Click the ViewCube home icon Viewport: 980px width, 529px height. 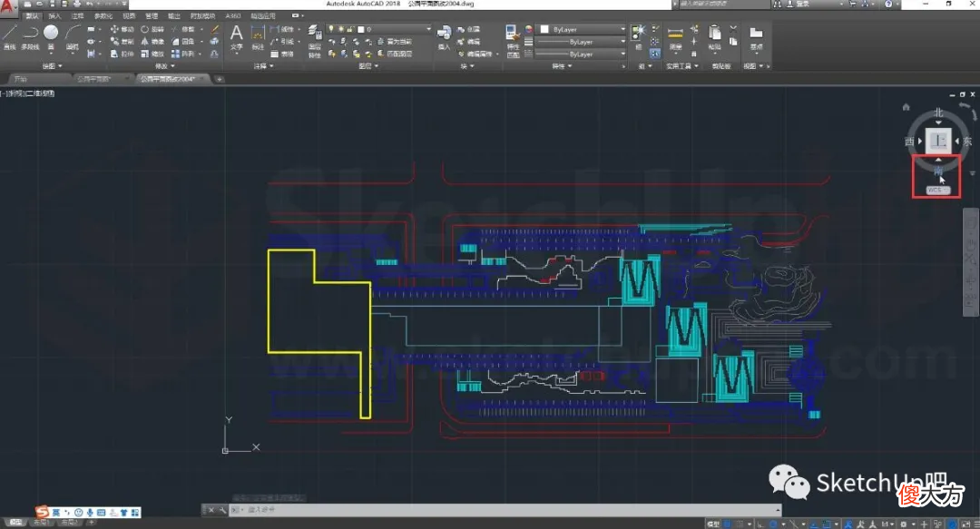coord(906,107)
